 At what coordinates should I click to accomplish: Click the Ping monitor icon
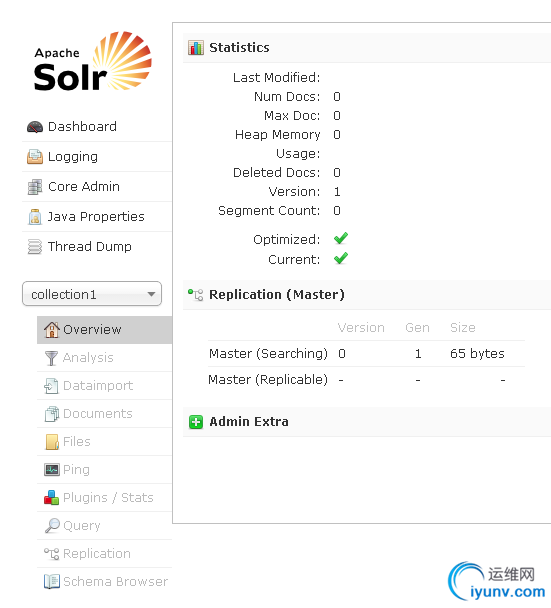52,470
